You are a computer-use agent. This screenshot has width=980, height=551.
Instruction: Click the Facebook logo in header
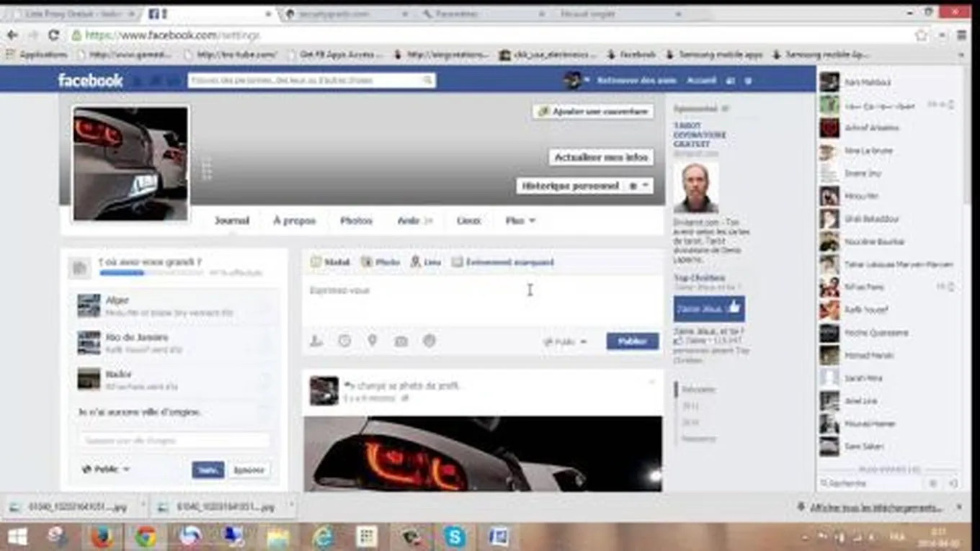(x=90, y=80)
